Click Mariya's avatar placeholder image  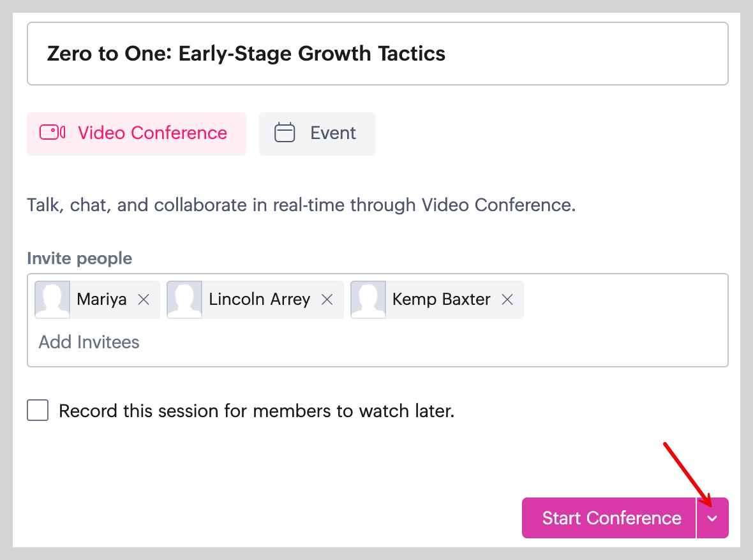coord(52,299)
